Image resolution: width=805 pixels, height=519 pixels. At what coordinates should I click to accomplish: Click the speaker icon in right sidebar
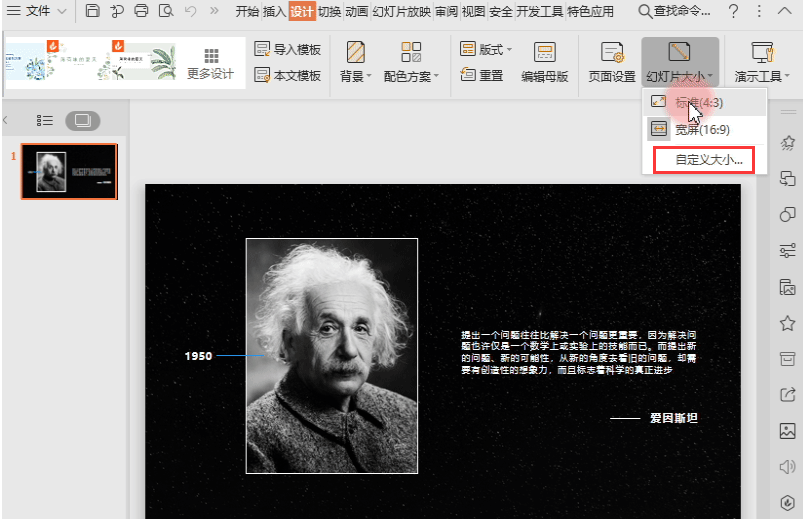coord(787,466)
